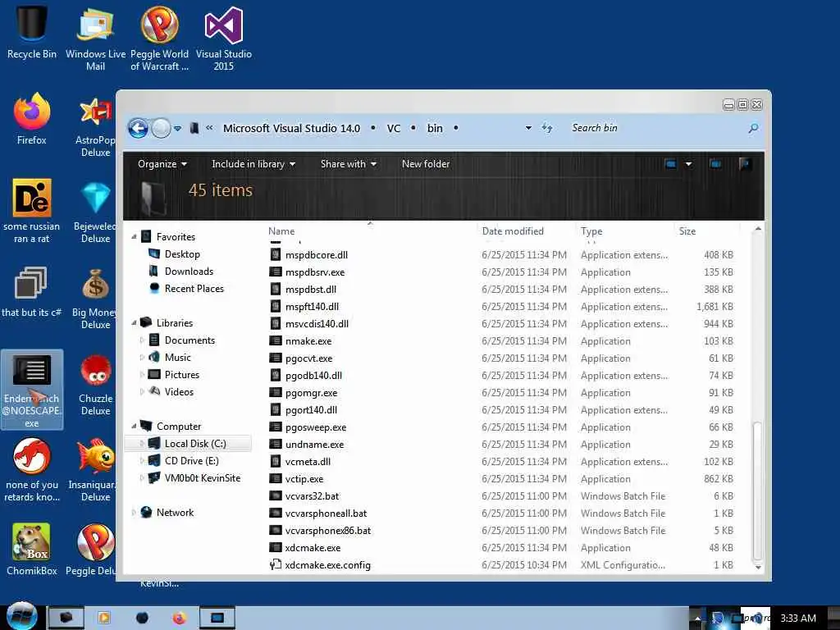Viewport: 840px width, 630px height.
Task: Open ChomikBox desktop icon
Action: click(x=32, y=550)
